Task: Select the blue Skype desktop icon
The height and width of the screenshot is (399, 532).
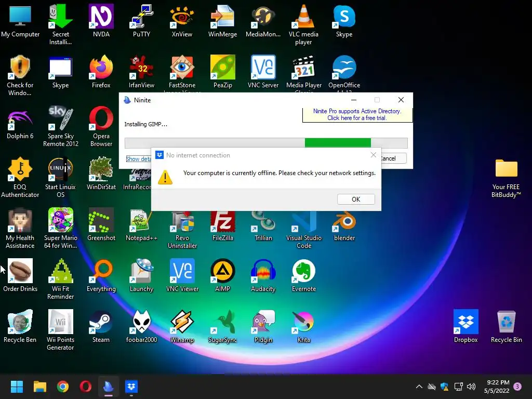Action: point(344,20)
